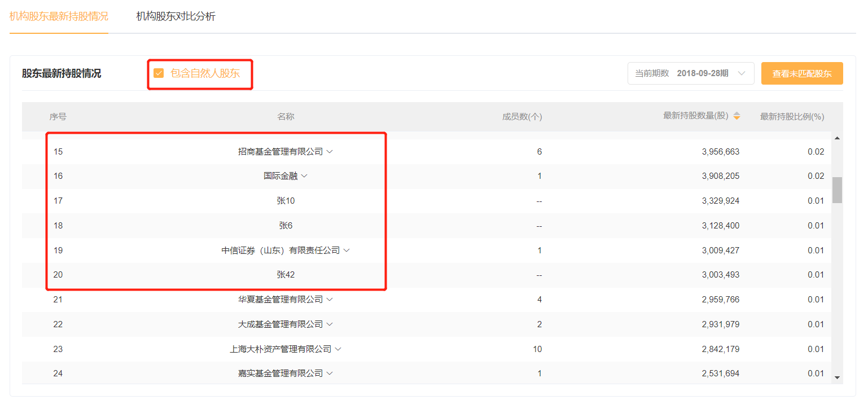
Task: Select shareholder 张10 cell
Action: tap(286, 201)
